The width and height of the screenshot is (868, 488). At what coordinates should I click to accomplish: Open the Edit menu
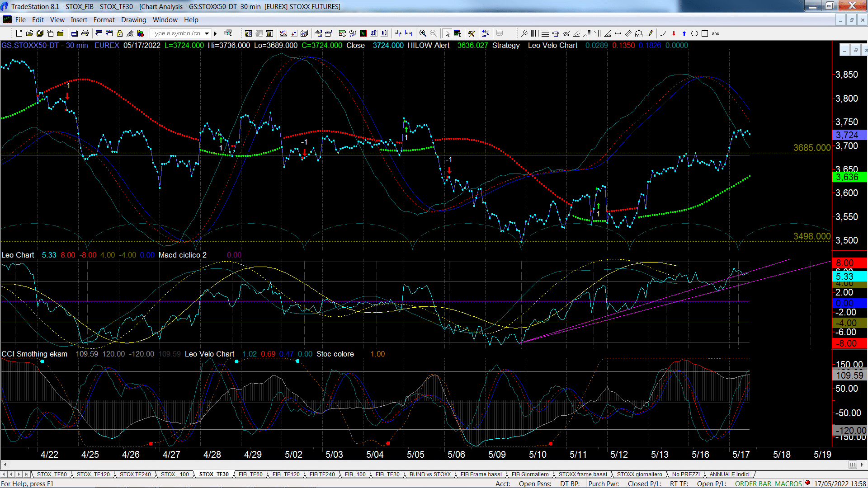pyautogui.click(x=38, y=20)
